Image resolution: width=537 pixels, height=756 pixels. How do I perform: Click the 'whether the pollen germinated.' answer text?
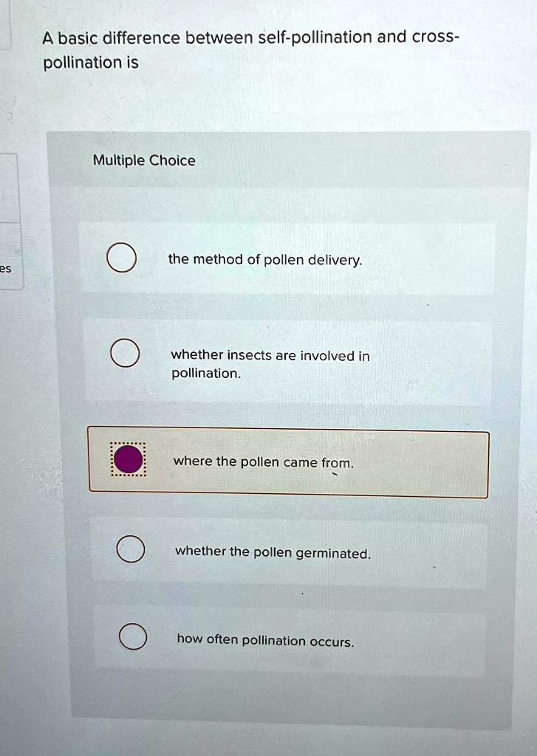point(273,552)
